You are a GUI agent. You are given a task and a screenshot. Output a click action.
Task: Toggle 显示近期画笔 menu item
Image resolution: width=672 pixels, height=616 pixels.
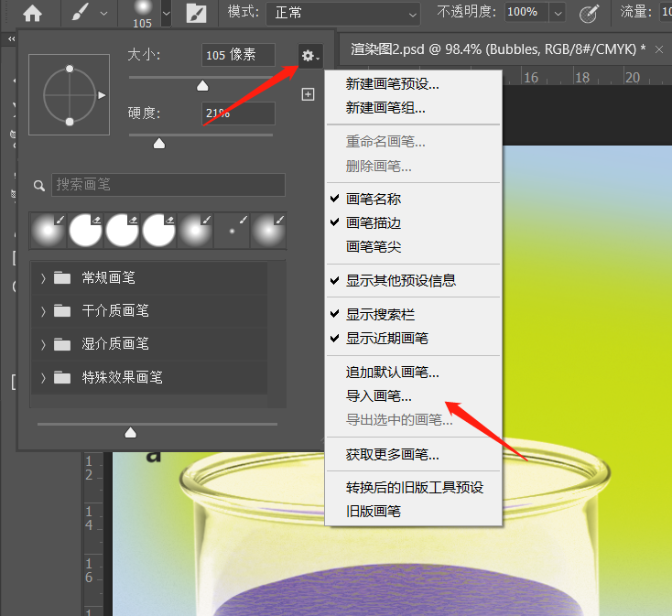pyautogui.click(x=414, y=339)
